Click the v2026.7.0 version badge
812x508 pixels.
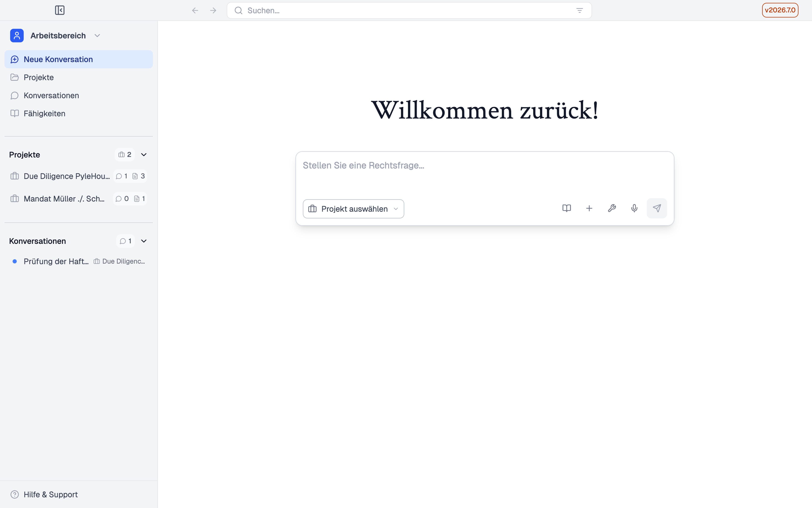pyautogui.click(x=780, y=10)
